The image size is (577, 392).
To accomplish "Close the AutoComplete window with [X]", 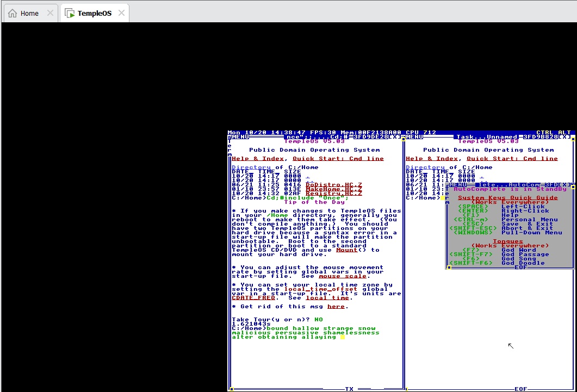I will point(564,185).
